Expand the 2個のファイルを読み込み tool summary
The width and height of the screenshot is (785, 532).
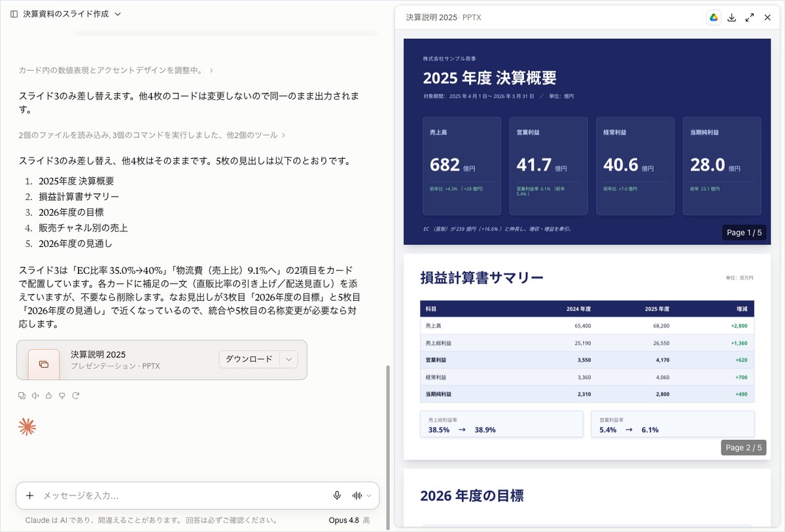152,135
